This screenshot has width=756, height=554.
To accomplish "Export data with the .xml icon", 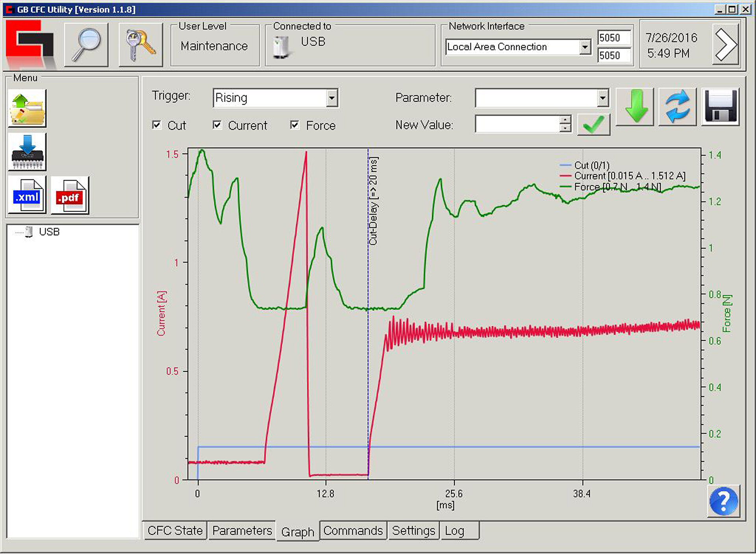I will [x=27, y=195].
